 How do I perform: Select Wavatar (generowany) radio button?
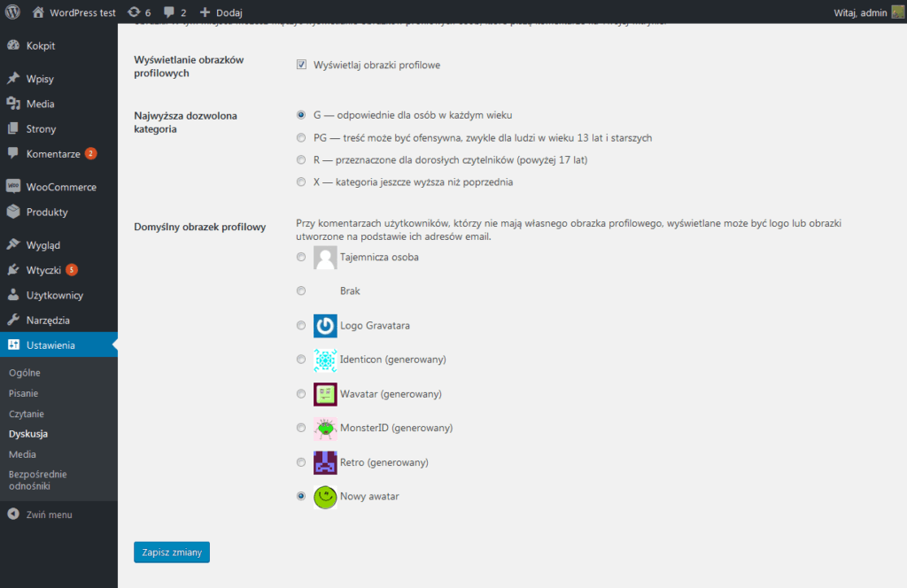[x=301, y=393]
